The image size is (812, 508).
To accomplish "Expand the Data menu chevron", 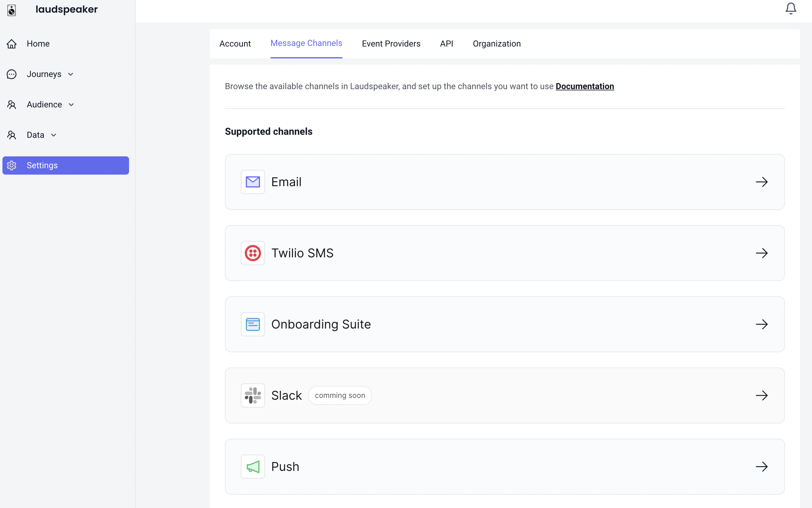I will (54, 135).
